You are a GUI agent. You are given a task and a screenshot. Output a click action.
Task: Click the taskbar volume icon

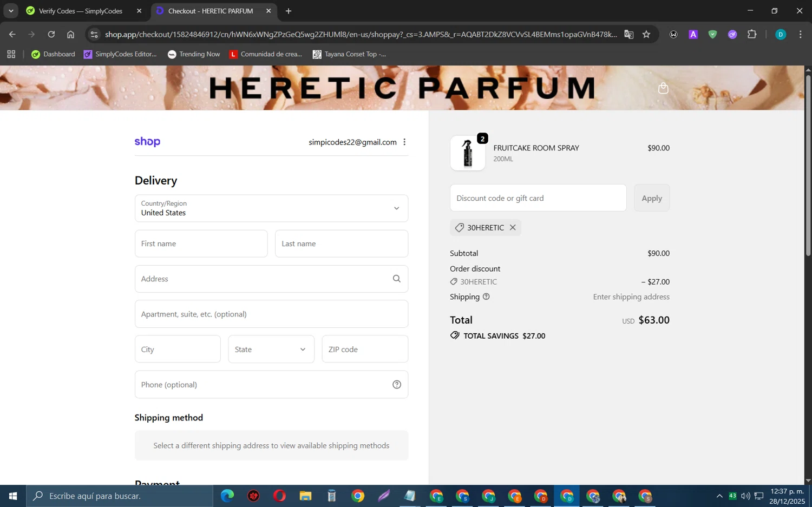pyautogui.click(x=745, y=496)
